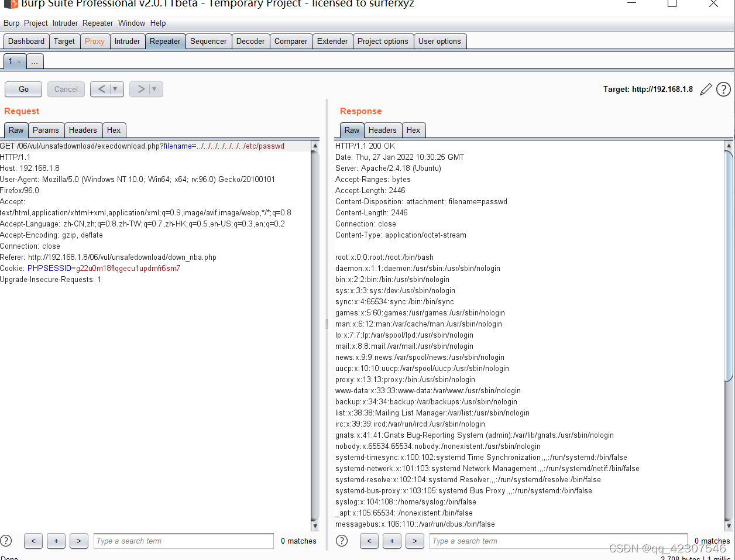Switch to the Extender tab
Image resolution: width=735 pixels, height=560 pixels.
tap(332, 42)
